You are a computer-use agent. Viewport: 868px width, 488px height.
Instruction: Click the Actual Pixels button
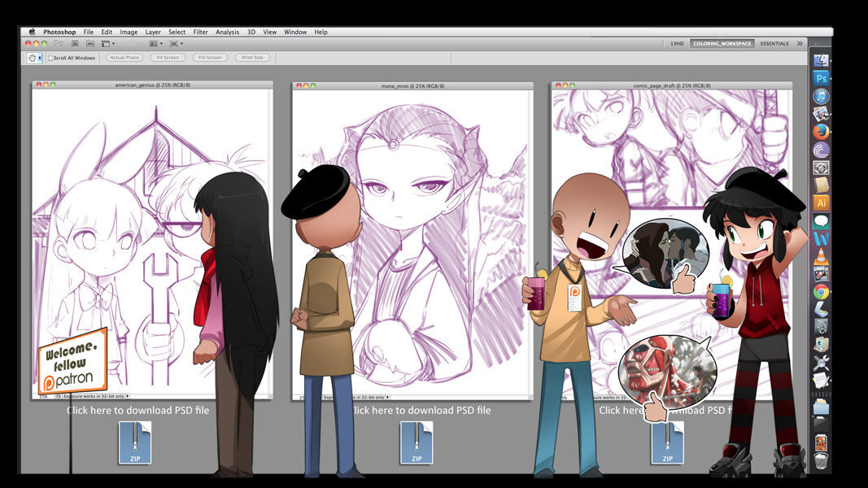click(x=124, y=58)
